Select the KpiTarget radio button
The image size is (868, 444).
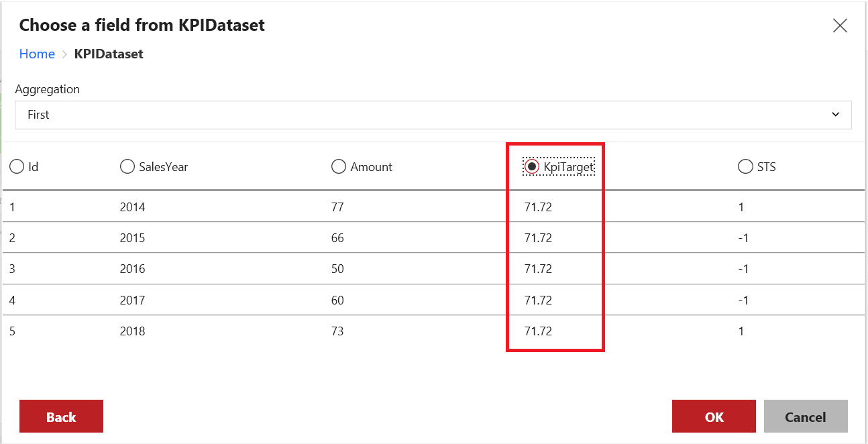[x=532, y=167]
